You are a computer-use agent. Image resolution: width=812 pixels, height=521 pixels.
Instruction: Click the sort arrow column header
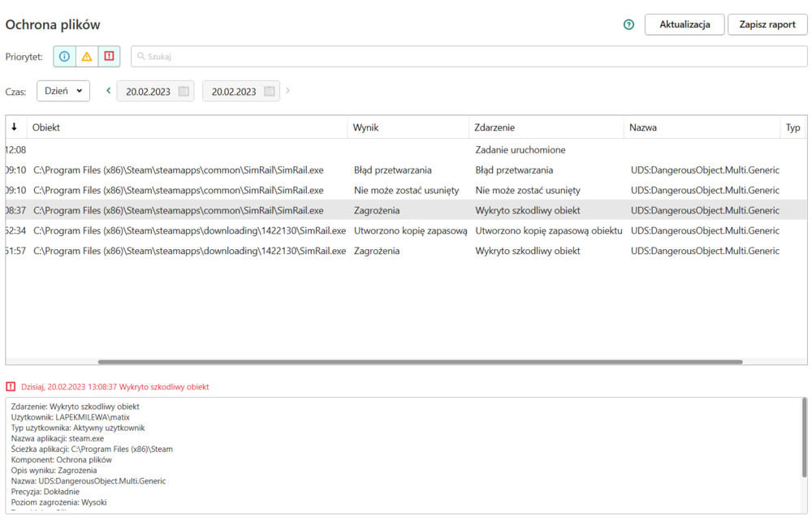tap(15, 127)
